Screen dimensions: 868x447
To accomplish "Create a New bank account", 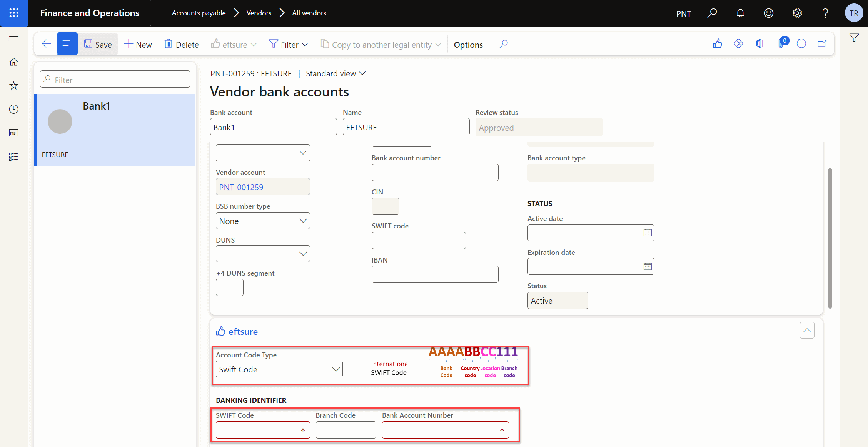I will point(138,44).
